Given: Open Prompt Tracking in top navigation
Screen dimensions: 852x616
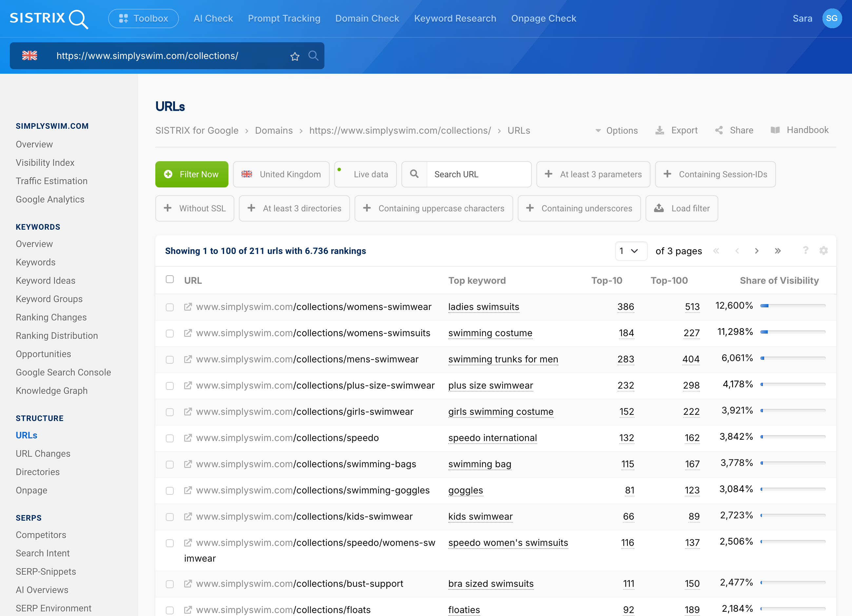Looking at the screenshot, I should coord(284,18).
